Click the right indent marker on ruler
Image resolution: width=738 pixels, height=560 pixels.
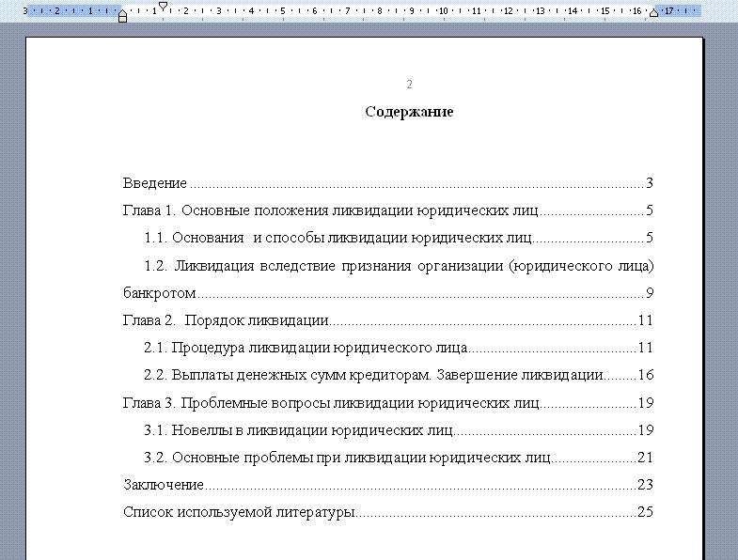tap(653, 13)
